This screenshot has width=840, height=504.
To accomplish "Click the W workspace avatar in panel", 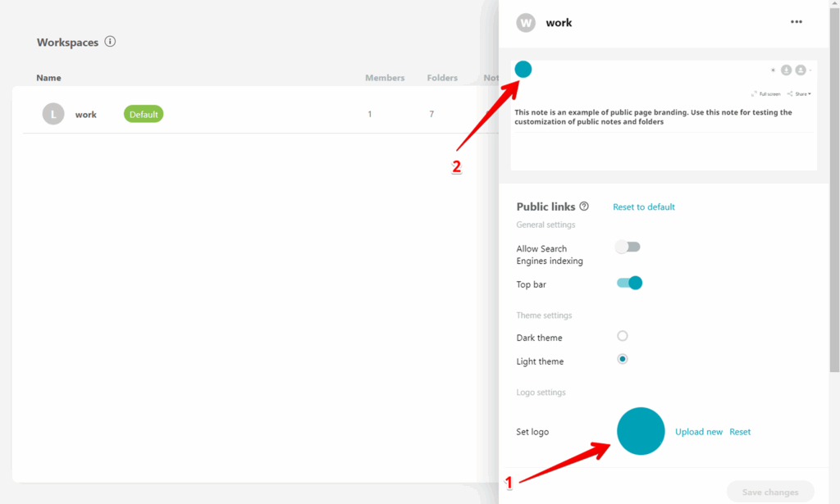I will point(526,22).
